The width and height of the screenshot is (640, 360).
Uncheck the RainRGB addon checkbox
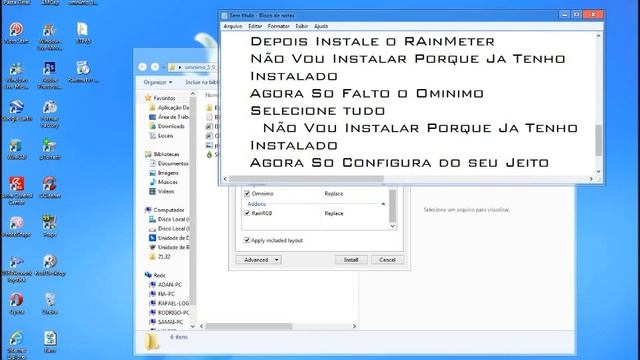[247, 213]
